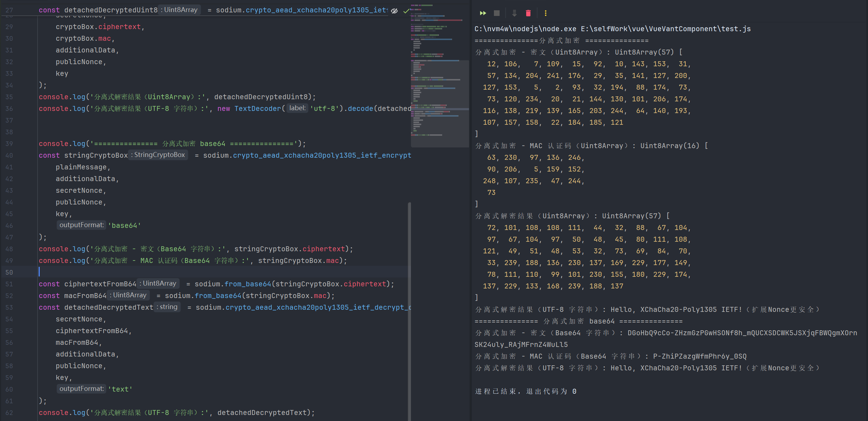Toggle reader mode crossed-eye icon
The width and height of the screenshot is (868, 421).
(394, 11)
